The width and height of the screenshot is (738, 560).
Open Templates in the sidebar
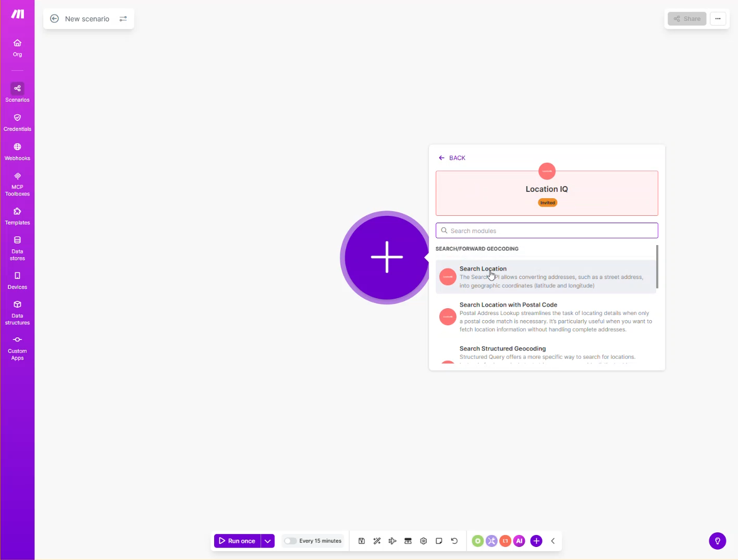tap(17, 216)
